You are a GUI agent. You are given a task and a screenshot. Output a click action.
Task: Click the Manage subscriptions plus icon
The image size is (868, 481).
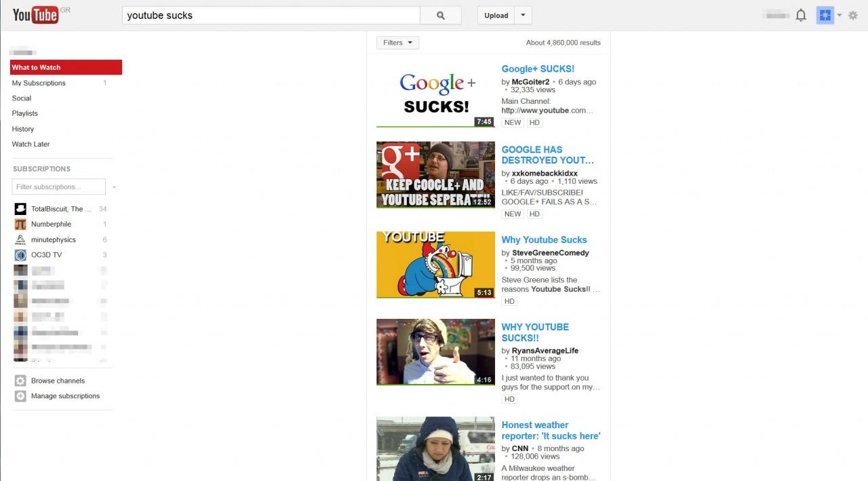point(20,396)
